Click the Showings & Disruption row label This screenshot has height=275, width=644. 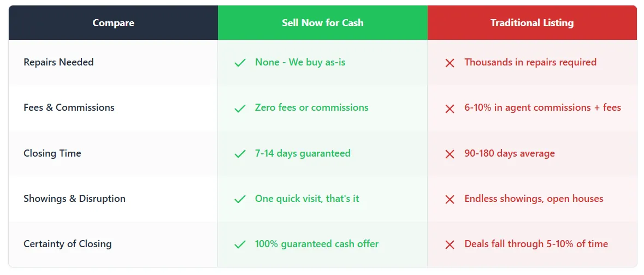click(74, 198)
